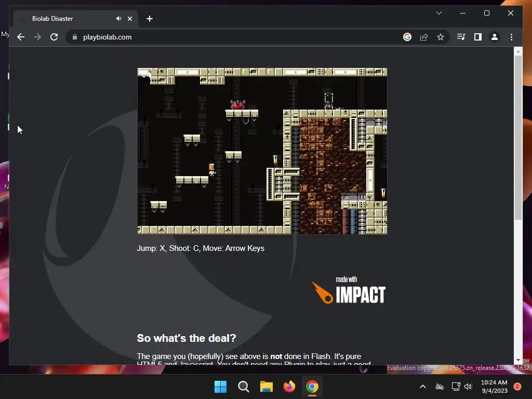This screenshot has height=399, width=532.
Task: Click the Biolab Disaster game canvas
Action: [262, 151]
